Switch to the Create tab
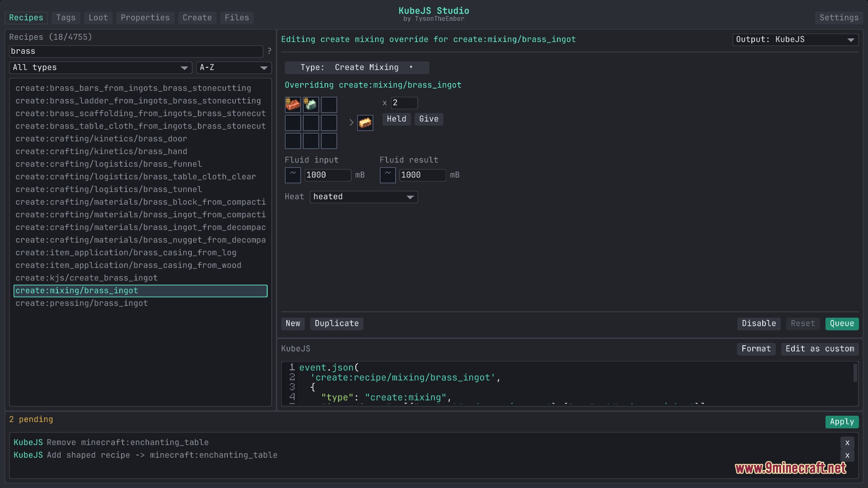This screenshot has height=488, width=868. 197,18
